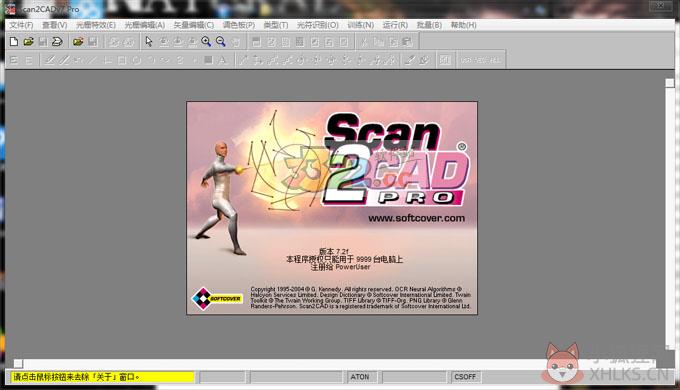
Task: Open the 矢量编辑(C) menu
Action: (x=194, y=25)
